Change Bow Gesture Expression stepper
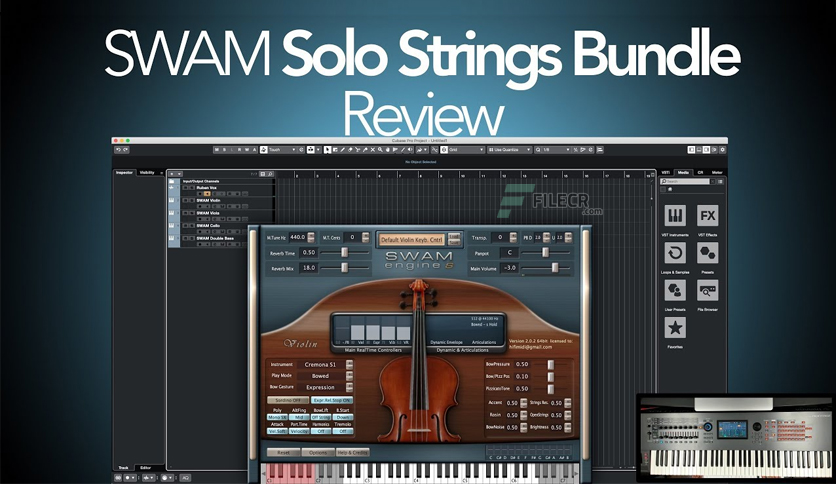The image size is (836, 484). pyautogui.click(x=349, y=388)
